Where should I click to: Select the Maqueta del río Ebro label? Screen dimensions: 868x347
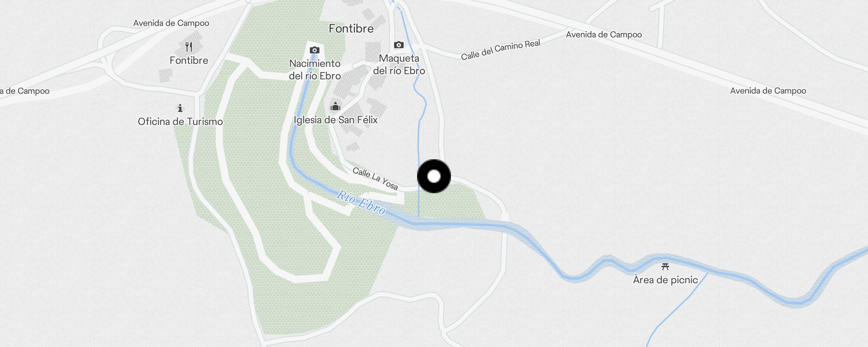(399, 65)
